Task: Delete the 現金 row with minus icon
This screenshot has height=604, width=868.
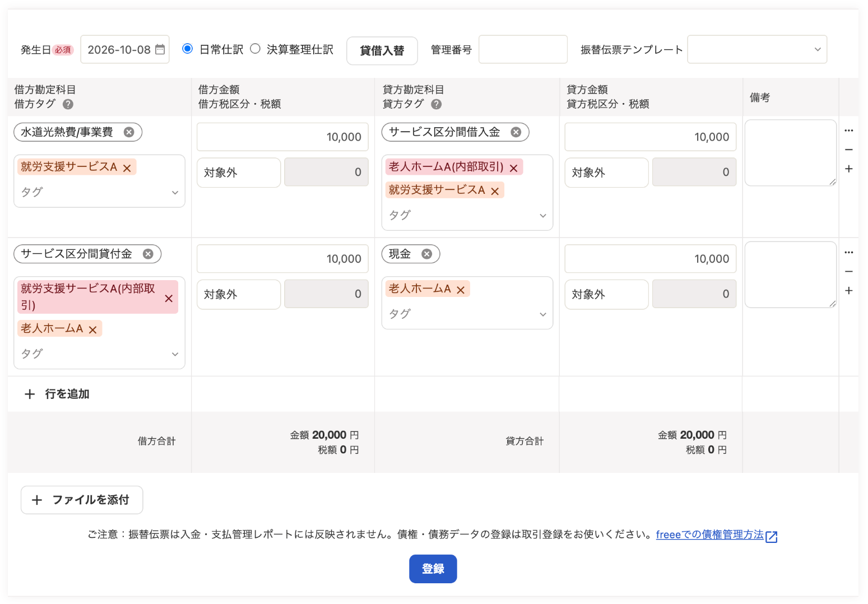Action: 849,271
